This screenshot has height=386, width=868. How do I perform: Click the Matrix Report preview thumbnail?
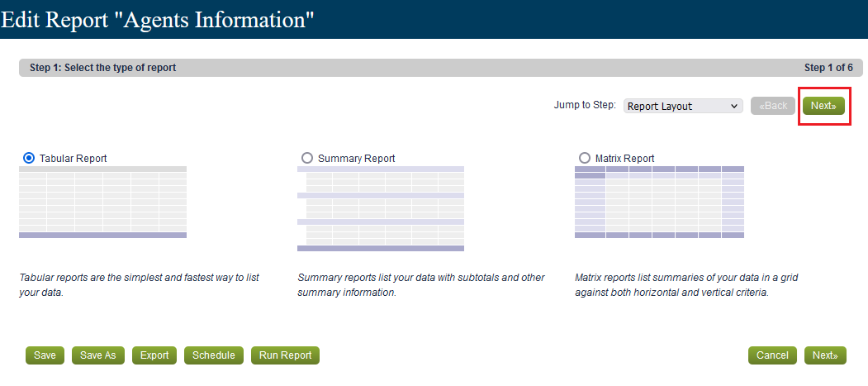point(659,203)
